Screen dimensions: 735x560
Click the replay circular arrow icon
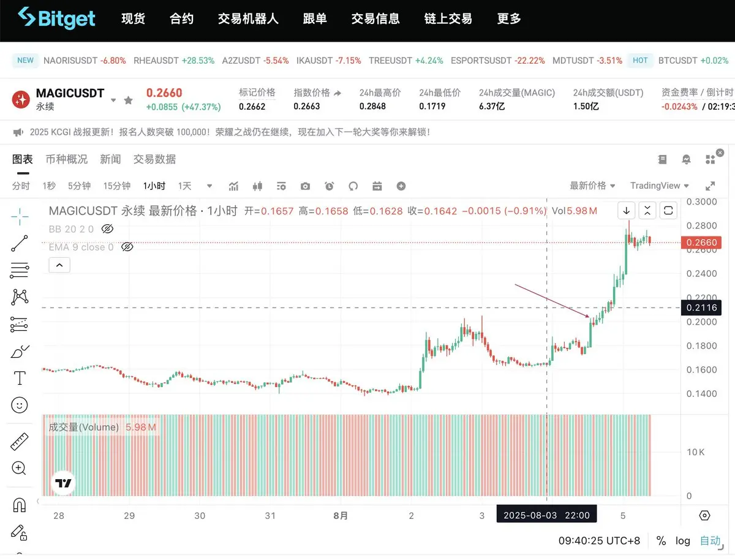click(353, 186)
